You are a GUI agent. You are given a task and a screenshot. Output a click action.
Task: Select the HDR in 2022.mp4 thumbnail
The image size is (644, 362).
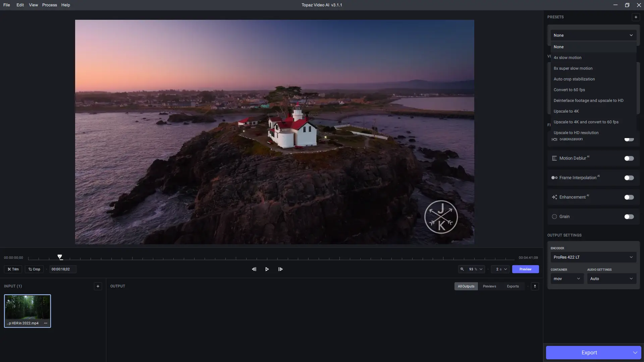point(28,307)
